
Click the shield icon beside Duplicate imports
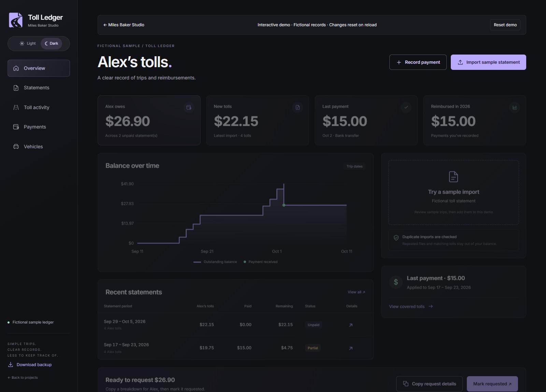[396, 238]
